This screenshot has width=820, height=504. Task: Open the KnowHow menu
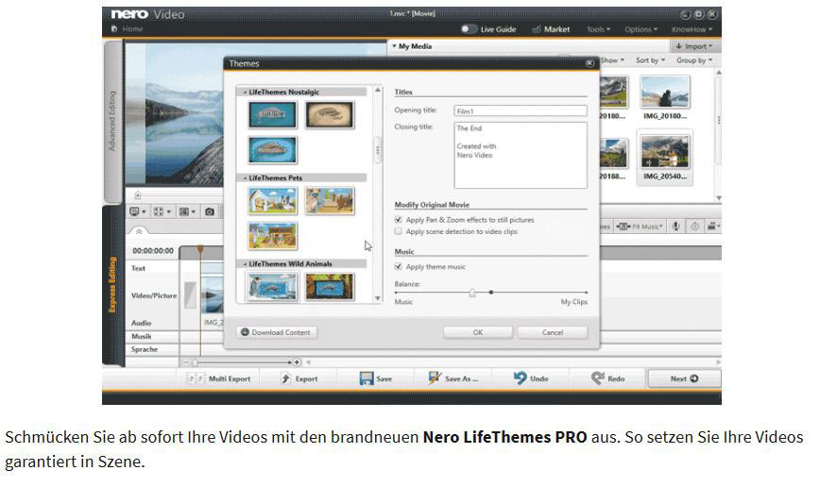pyautogui.click(x=692, y=29)
